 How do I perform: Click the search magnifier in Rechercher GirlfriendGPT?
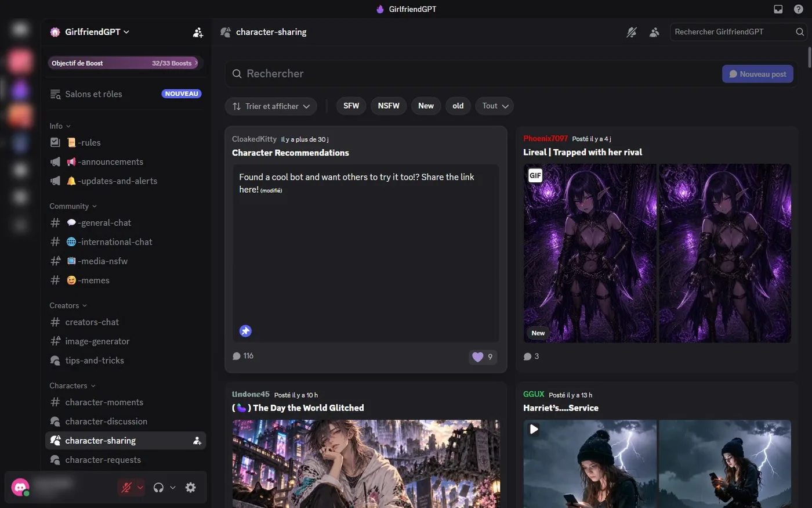coord(800,32)
